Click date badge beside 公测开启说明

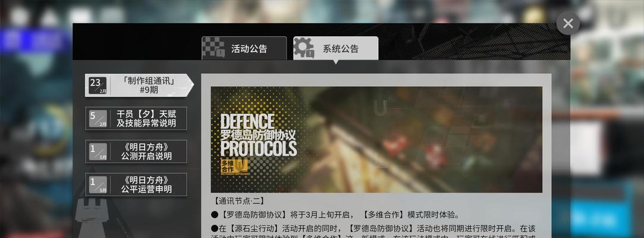pyautogui.click(x=98, y=151)
